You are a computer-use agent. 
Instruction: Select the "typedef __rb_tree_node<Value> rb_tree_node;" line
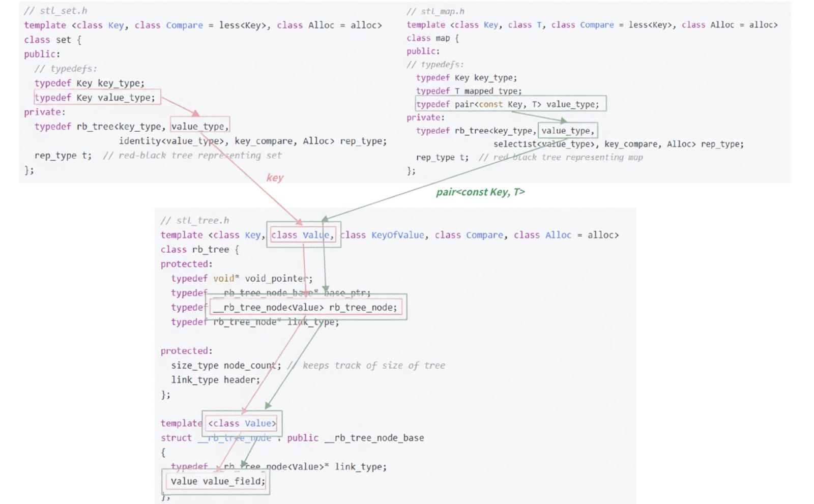[284, 307]
